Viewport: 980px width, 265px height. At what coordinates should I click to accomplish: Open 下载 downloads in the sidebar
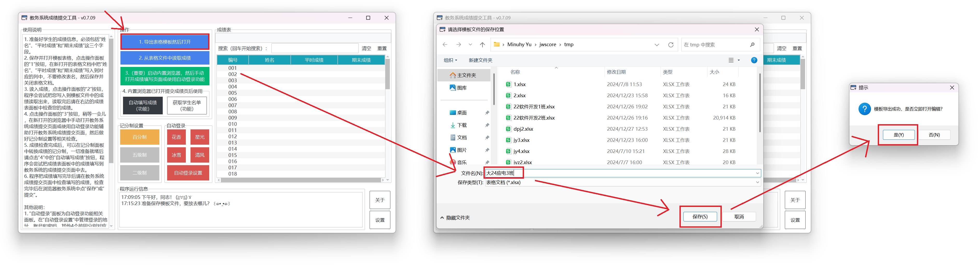coord(458,125)
